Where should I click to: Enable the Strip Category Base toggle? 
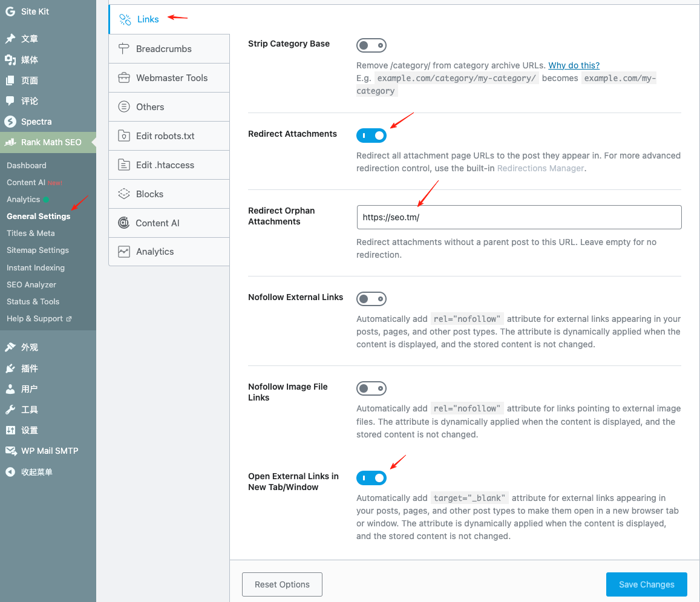pos(371,45)
